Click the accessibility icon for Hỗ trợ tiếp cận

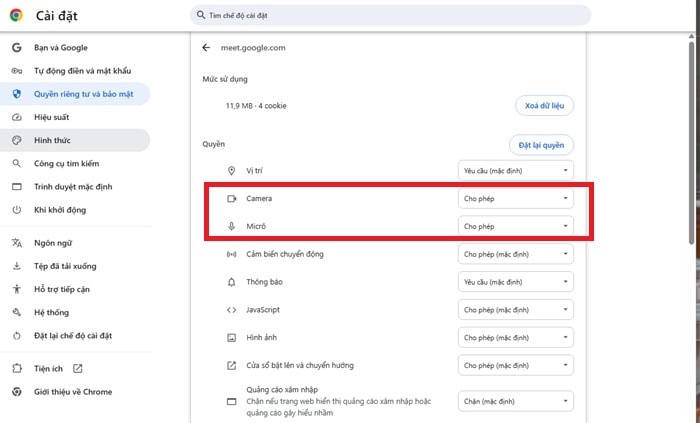[17, 289]
